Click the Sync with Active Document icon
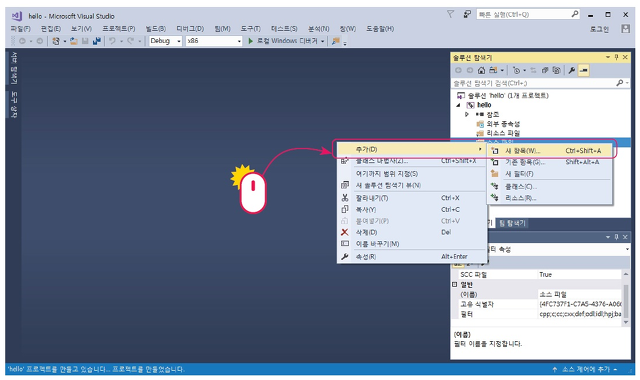 (x=533, y=70)
